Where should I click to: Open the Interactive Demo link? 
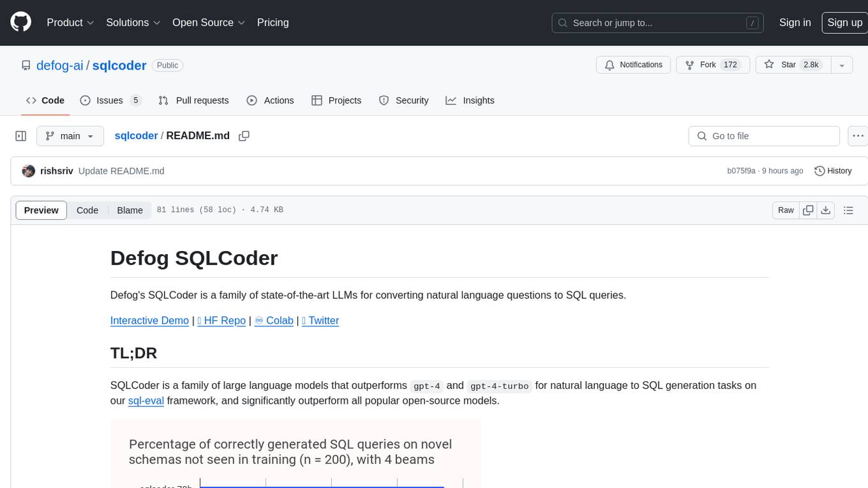[149, 321]
